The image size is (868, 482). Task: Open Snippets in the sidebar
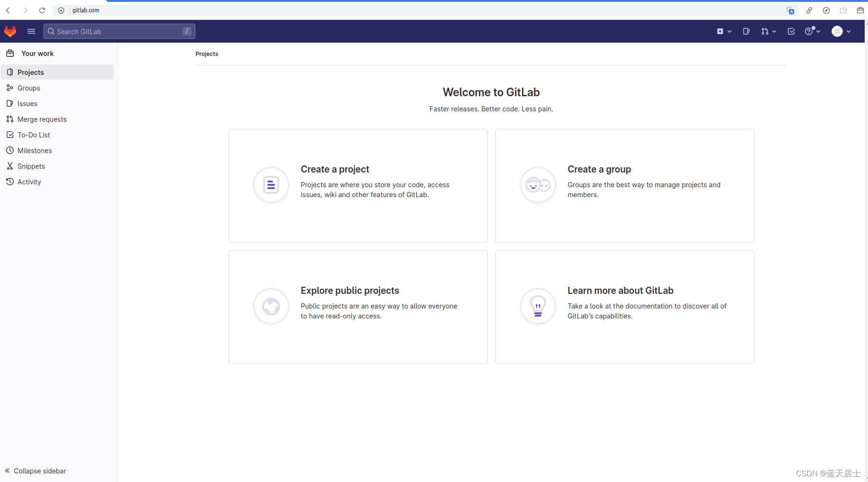coord(57,166)
